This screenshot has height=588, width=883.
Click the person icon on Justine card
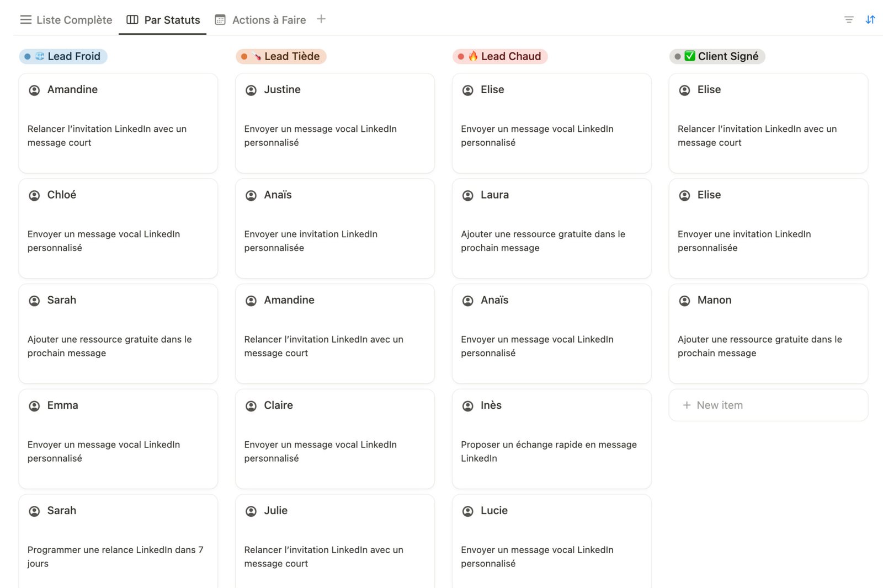pyautogui.click(x=251, y=90)
